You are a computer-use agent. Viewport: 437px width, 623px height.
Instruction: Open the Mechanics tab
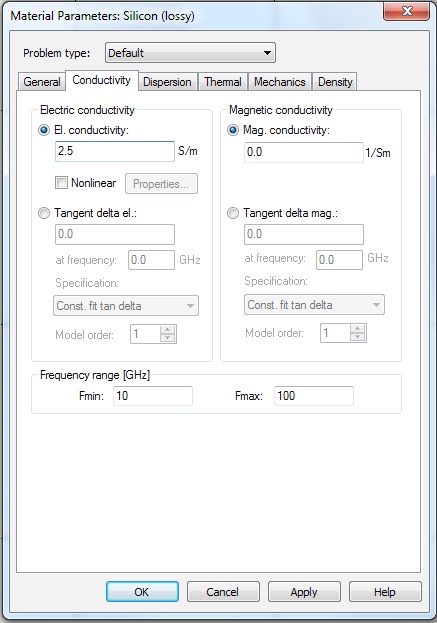tap(280, 82)
